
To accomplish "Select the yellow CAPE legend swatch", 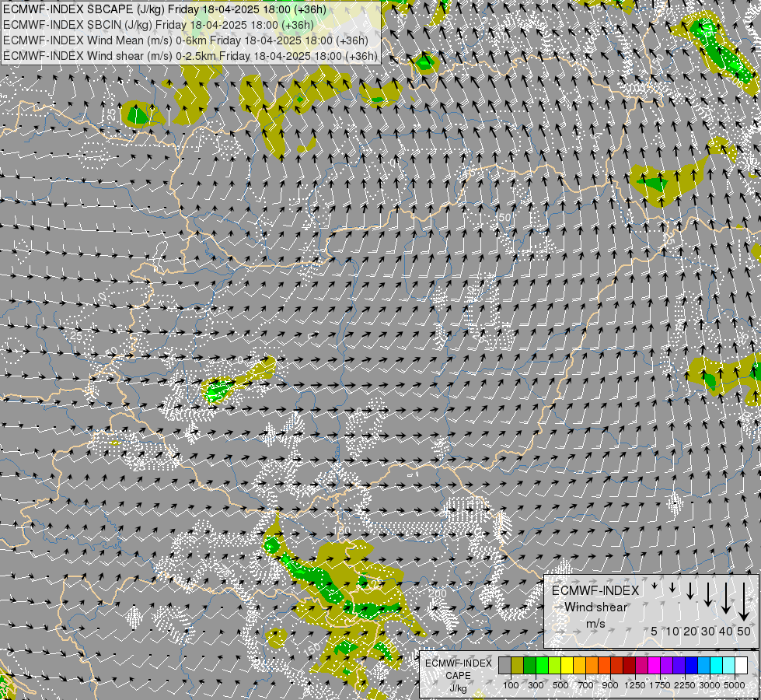I will pos(567,666).
